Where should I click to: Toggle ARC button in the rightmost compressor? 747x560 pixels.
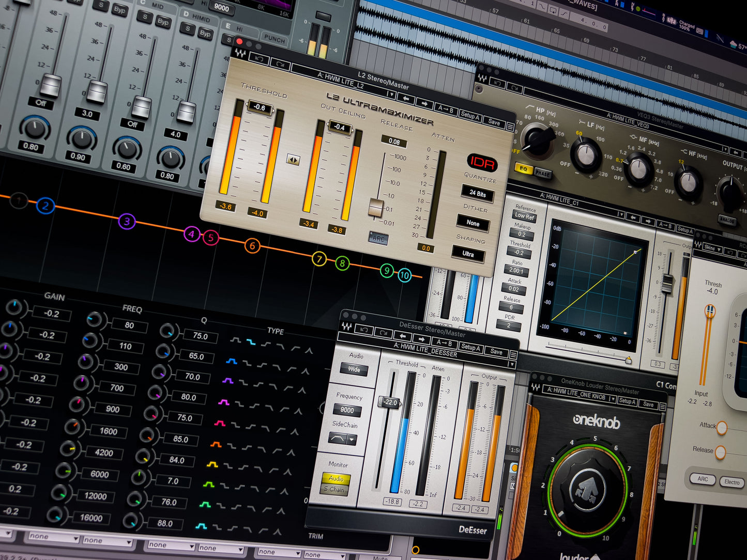(703, 479)
